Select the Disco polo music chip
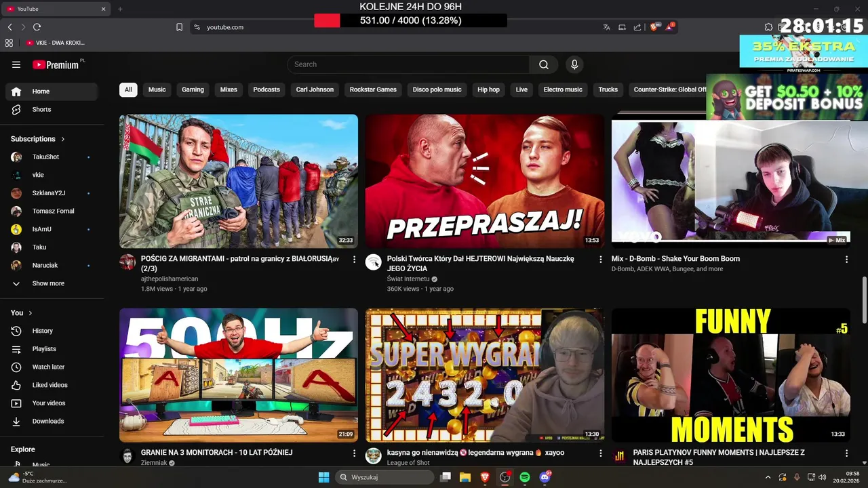Screen dimensions: 868x488 437,89
